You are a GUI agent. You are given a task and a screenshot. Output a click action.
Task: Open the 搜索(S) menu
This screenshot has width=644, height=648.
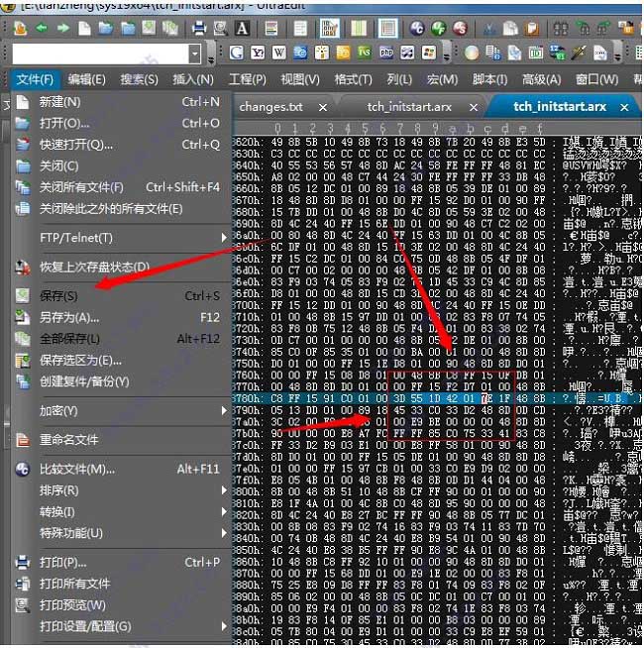(x=139, y=79)
